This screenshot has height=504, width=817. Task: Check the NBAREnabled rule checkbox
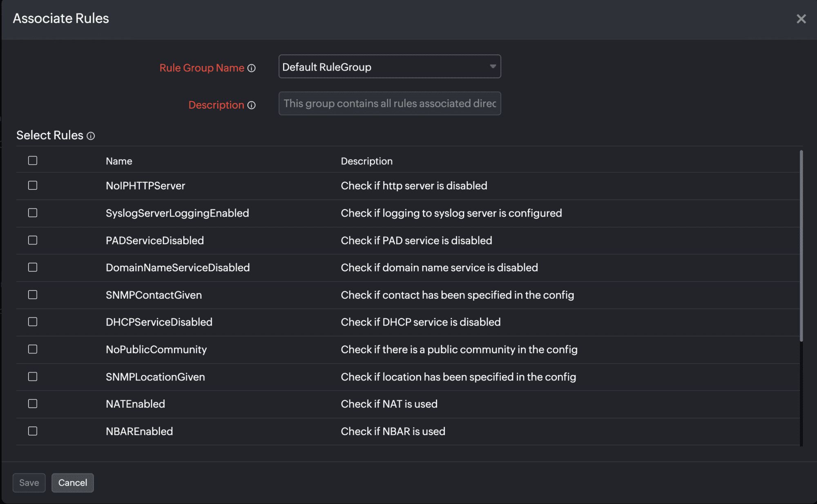pos(33,431)
